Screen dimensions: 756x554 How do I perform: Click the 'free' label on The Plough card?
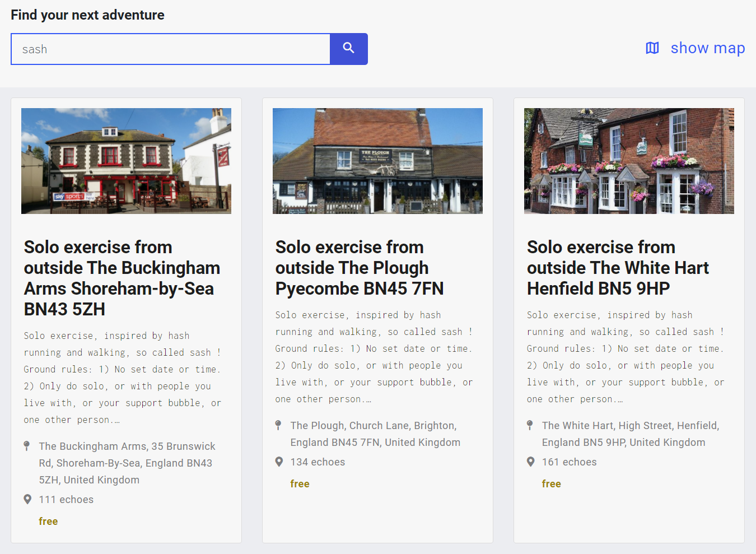[x=300, y=484]
